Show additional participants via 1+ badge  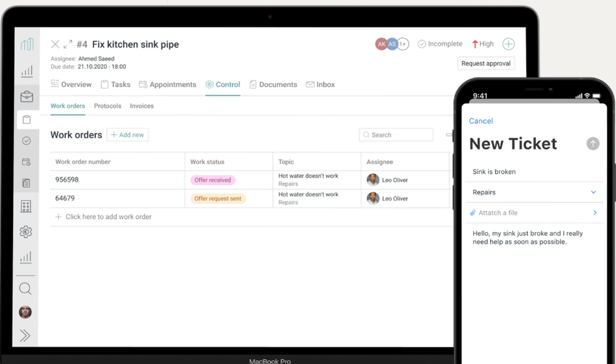pyautogui.click(x=403, y=44)
